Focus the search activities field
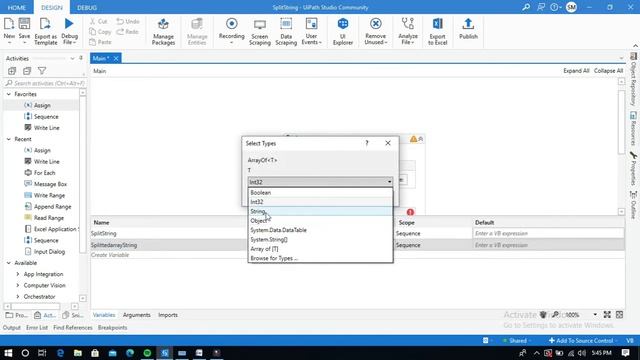Viewport: 640px width, 360px height. (45, 83)
